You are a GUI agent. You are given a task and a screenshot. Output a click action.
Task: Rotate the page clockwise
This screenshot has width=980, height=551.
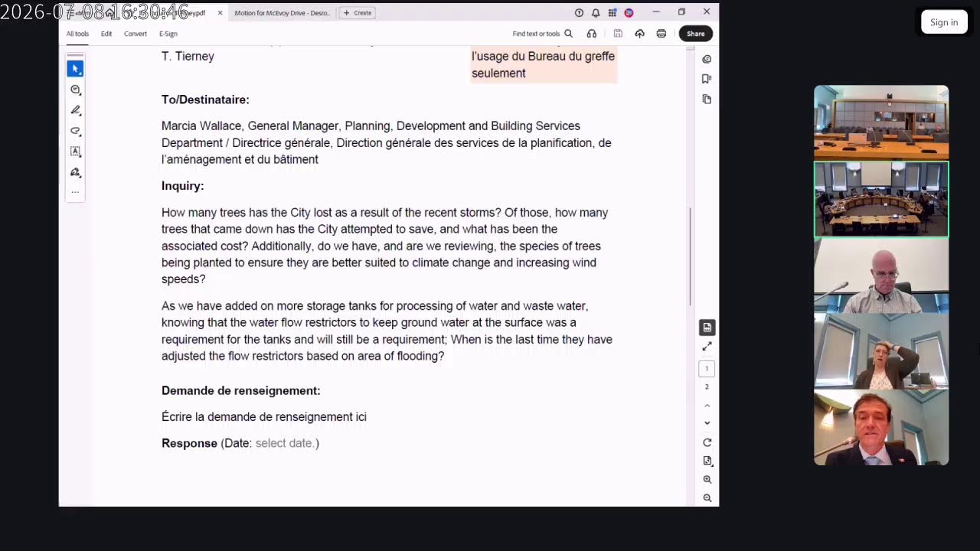click(x=707, y=442)
